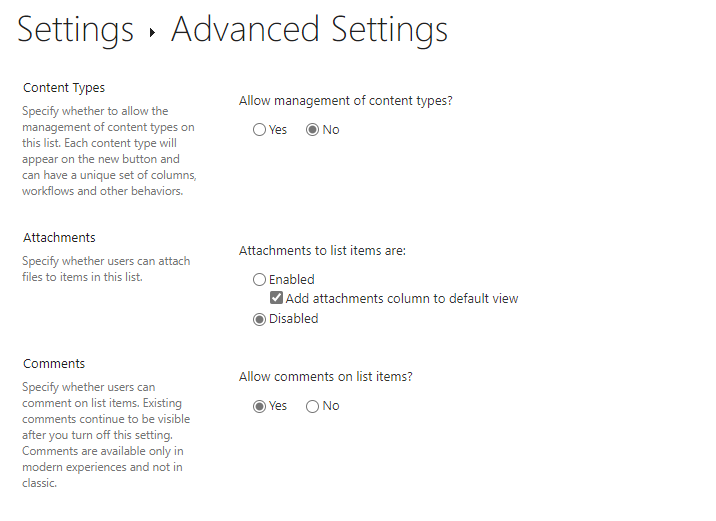Select Yes for content types management
The height and width of the screenshot is (521, 716).
pyautogui.click(x=259, y=130)
